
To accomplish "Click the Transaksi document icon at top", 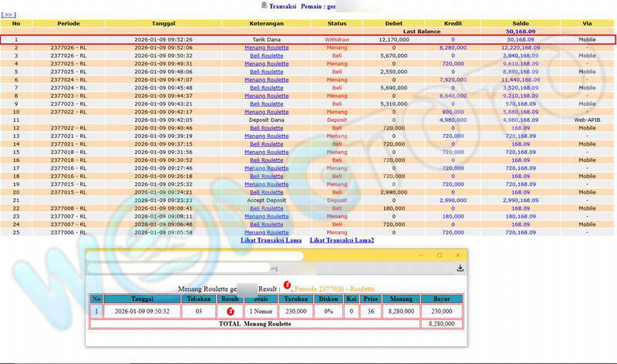I will pos(265,5).
